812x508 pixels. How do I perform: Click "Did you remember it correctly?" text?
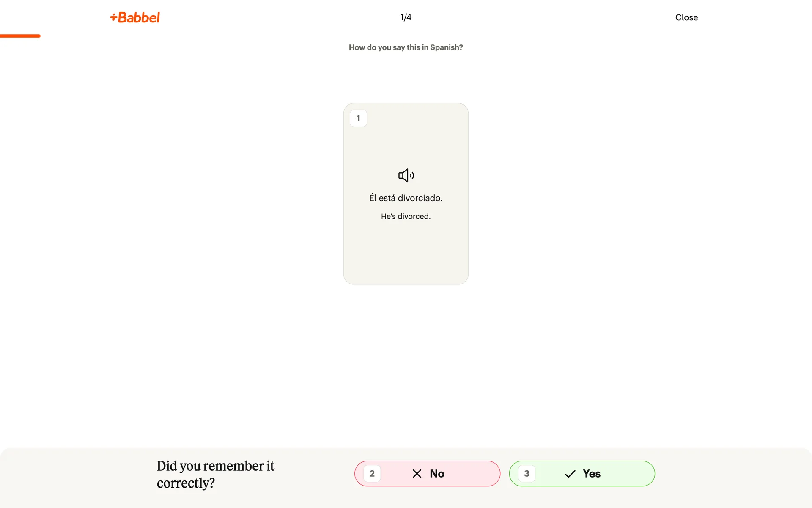click(x=215, y=474)
